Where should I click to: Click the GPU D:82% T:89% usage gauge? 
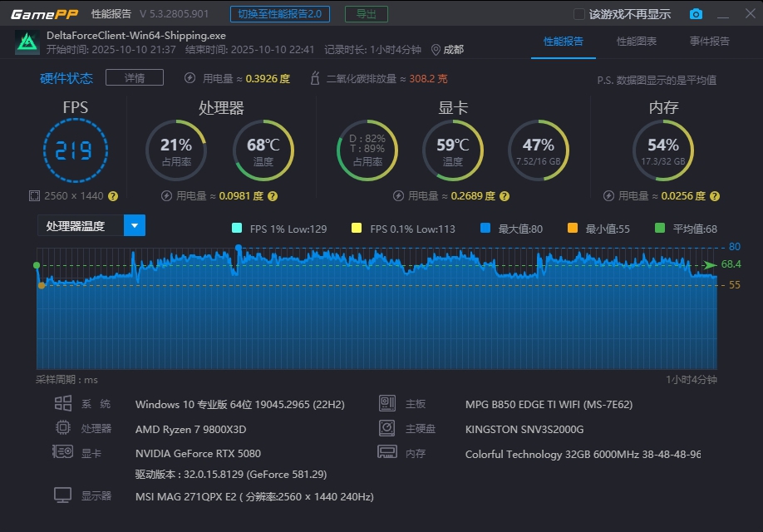click(x=367, y=150)
